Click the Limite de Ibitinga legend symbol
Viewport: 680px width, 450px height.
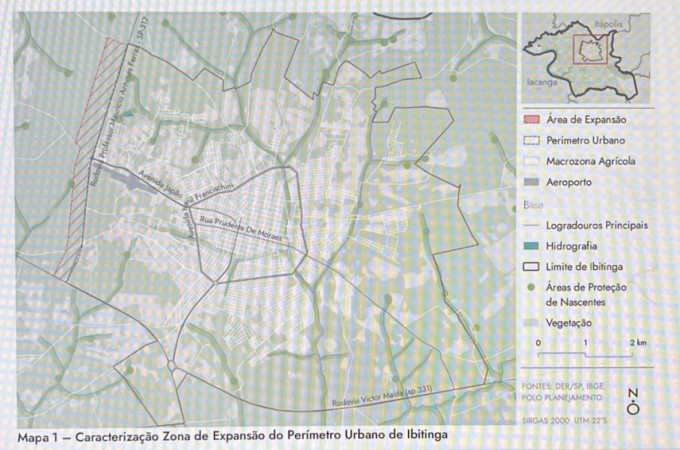pyautogui.click(x=531, y=267)
